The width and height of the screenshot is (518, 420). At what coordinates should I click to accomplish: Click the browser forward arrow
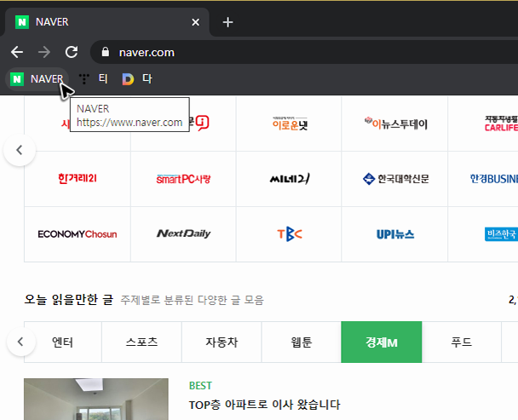44,52
